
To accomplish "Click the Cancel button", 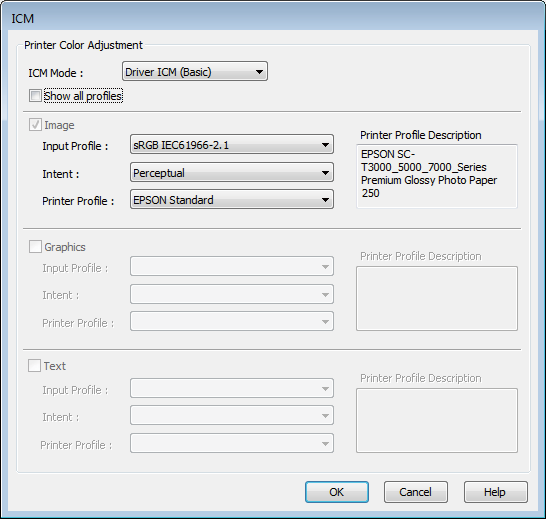I will point(416,492).
